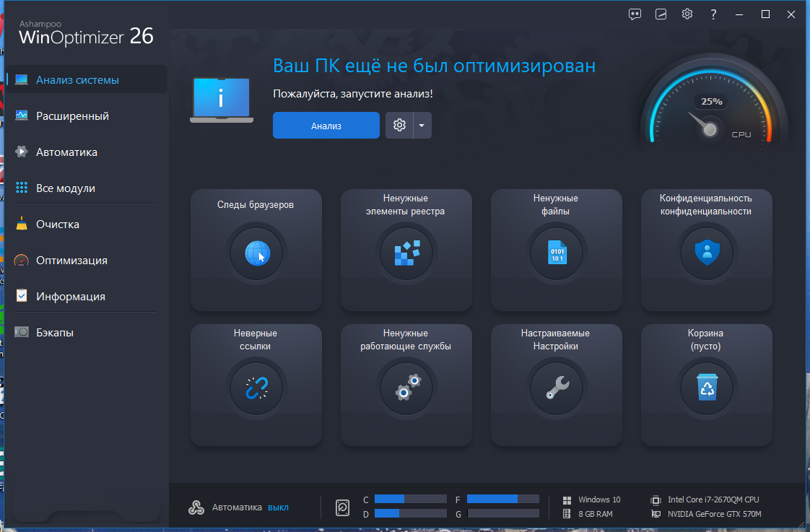Click Неверные ссылки card title

(x=255, y=339)
